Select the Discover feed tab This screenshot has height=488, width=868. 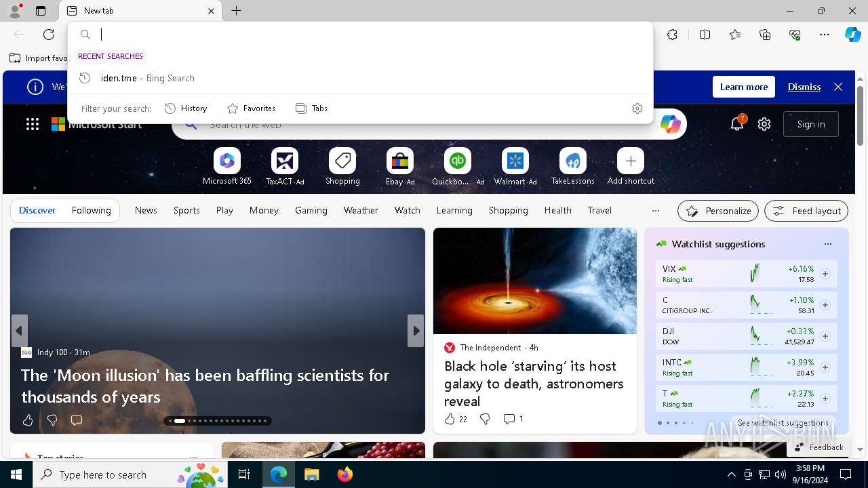point(37,211)
